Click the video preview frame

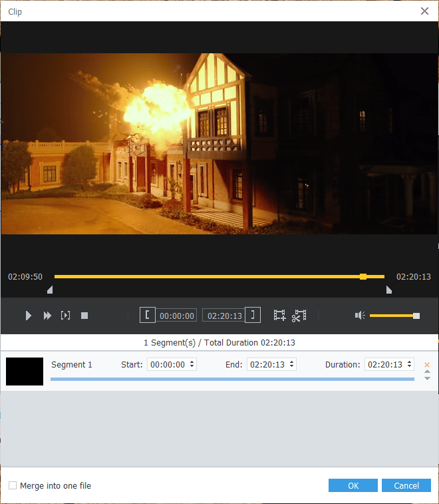(219, 144)
